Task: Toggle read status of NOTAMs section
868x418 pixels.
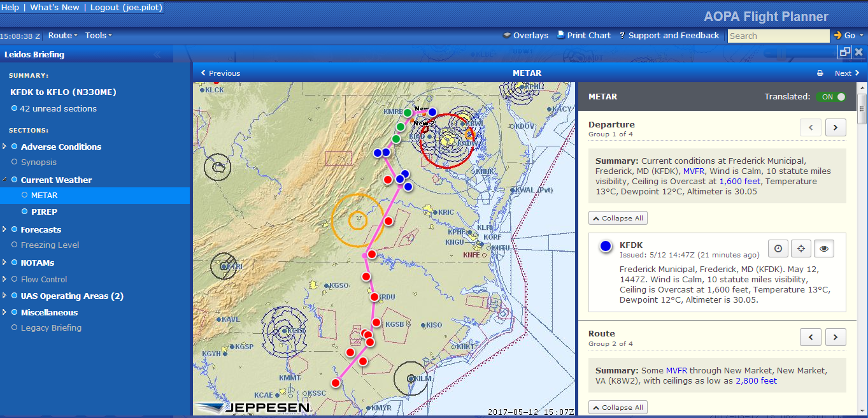Action: click(x=15, y=263)
